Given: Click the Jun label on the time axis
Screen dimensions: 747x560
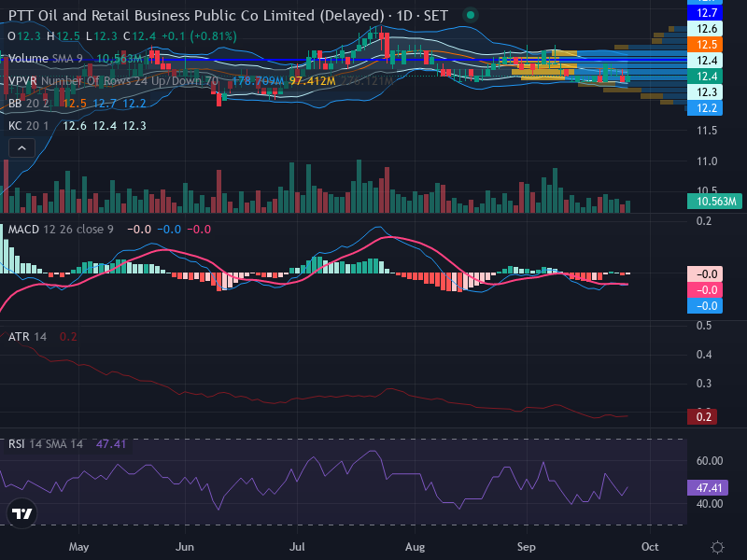Looking at the screenshot, I should coord(184,547).
